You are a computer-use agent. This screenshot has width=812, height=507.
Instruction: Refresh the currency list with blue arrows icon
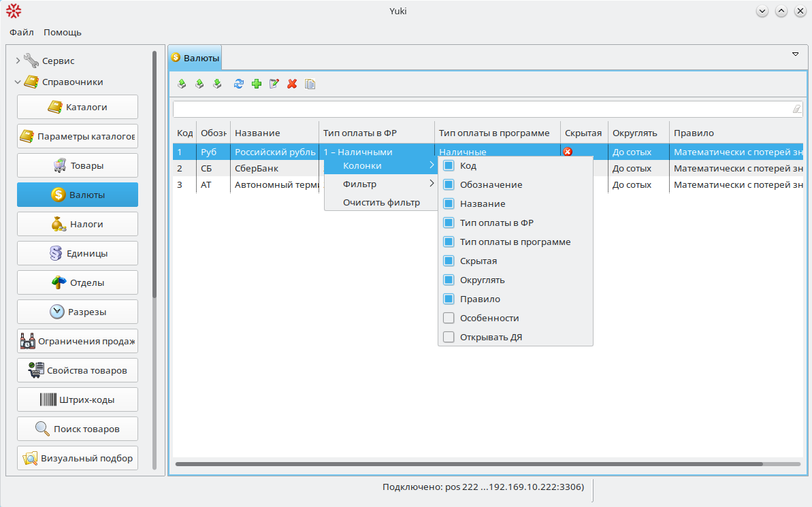pos(239,84)
